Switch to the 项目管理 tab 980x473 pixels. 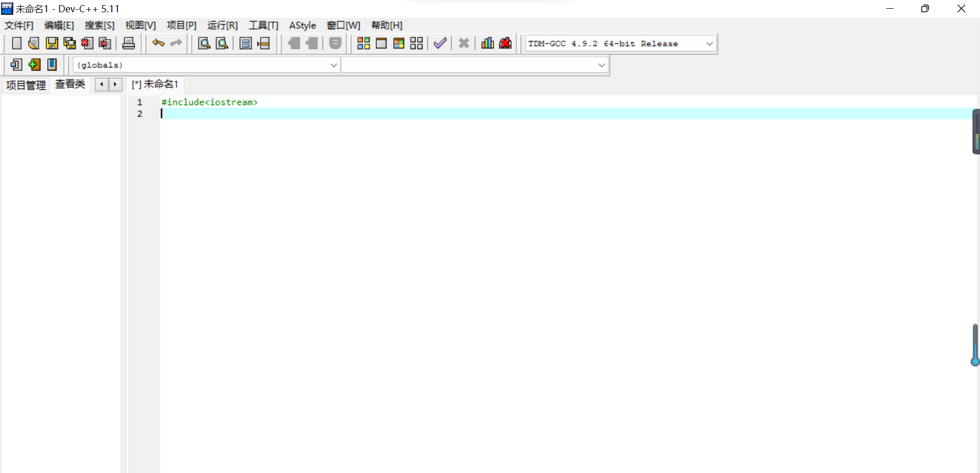point(26,85)
